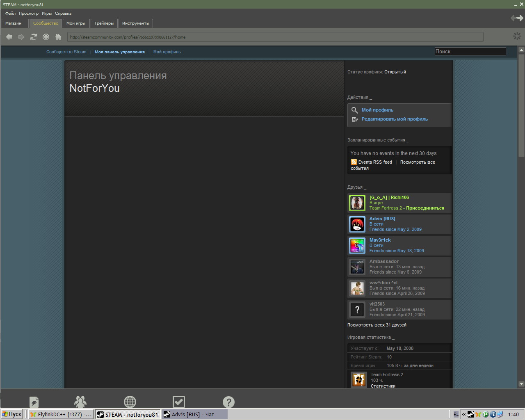Open the friends group icon in bottom bar

(80, 402)
